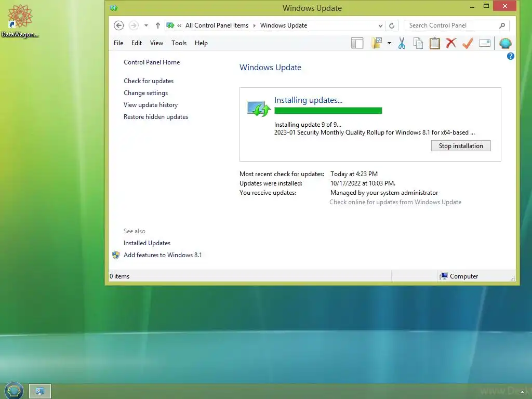
Task: Click the red X Delete icon
Action: [451, 43]
